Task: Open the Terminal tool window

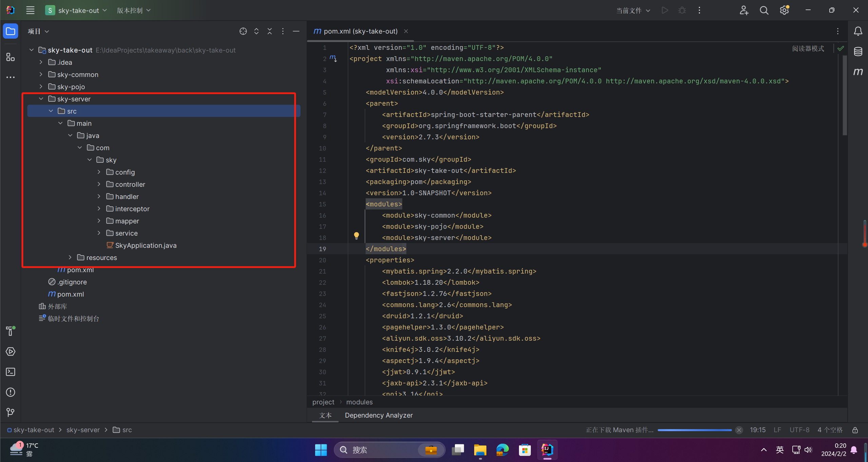Action: (11, 372)
